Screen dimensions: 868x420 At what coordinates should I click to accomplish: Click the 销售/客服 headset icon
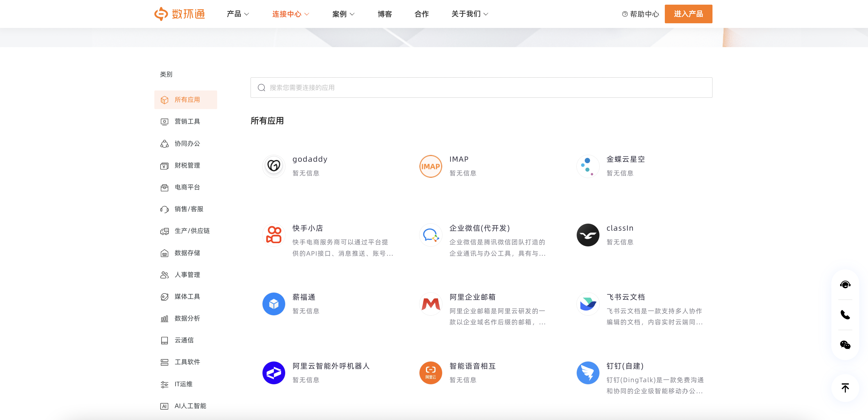coord(165,209)
